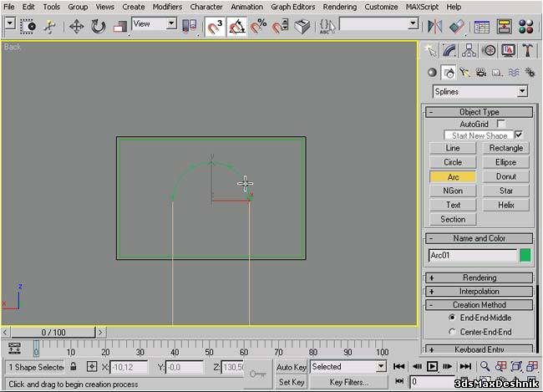Expand the Rendering rollout
543x392 pixels.
click(x=479, y=277)
